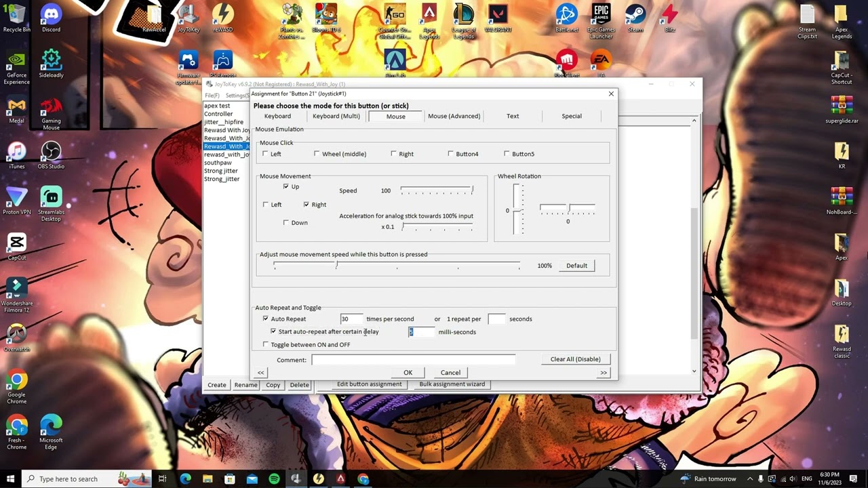Open the Discord desktop shortcut
This screenshot has height=488, width=868.
[x=51, y=18]
